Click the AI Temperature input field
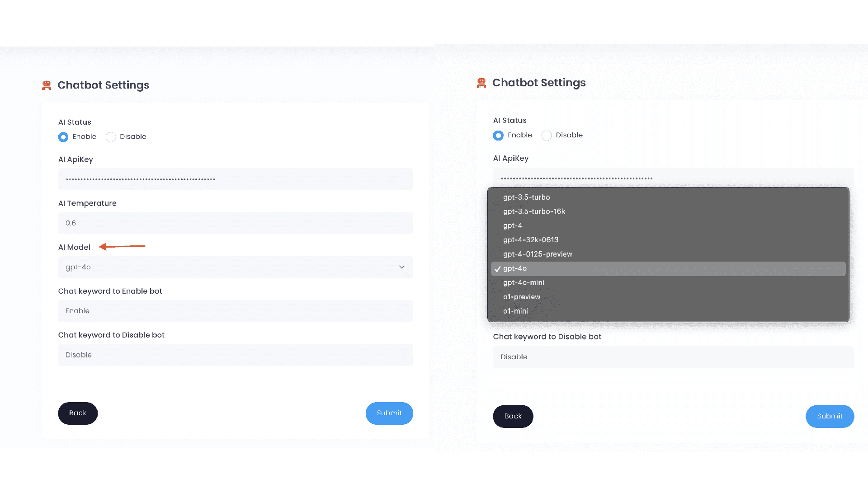This screenshot has width=868, height=488. (x=235, y=223)
